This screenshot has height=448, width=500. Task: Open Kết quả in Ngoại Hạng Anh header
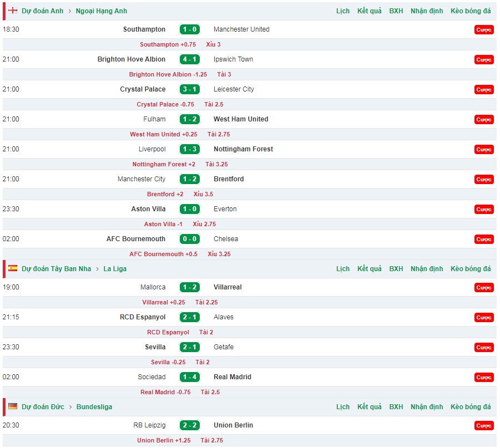[x=369, y=11]
